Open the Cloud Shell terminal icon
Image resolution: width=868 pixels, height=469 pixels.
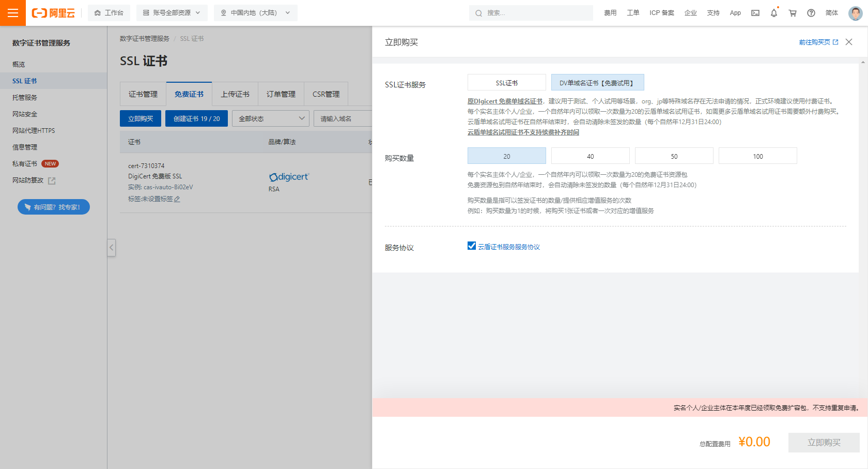(755, 13)
